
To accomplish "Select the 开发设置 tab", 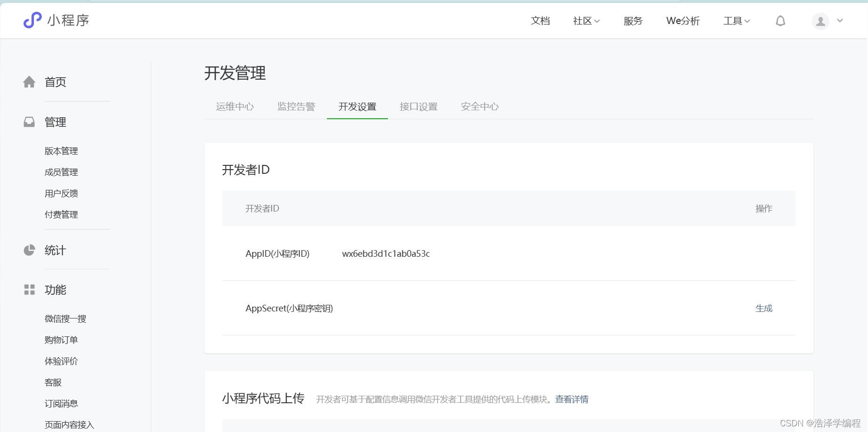I will tap(357, 106).
